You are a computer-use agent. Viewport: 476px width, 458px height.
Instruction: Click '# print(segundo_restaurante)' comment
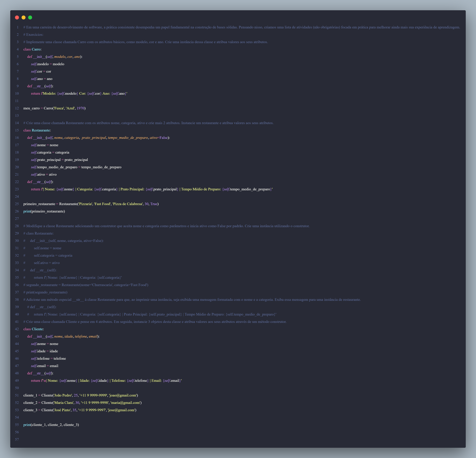click(x=45, y=292)
